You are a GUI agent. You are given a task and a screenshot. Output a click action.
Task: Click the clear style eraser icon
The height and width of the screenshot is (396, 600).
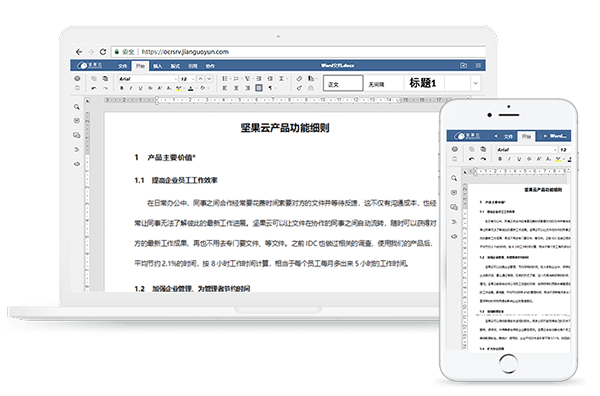299,78
